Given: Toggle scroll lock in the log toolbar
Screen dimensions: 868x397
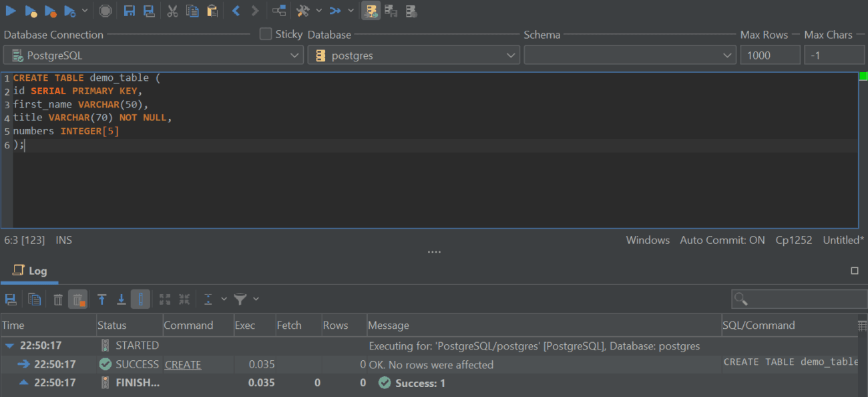Looking at the screenshot, I should [141, 299].
